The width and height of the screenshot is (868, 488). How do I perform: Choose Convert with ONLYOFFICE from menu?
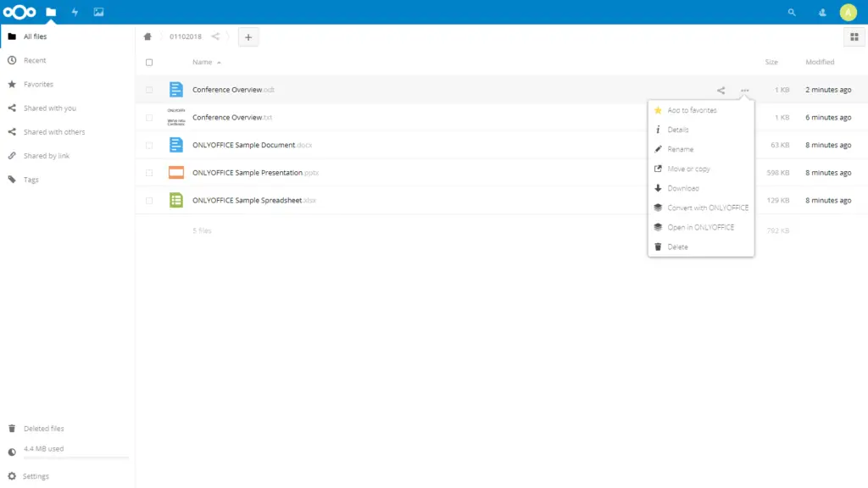[707, 208]
